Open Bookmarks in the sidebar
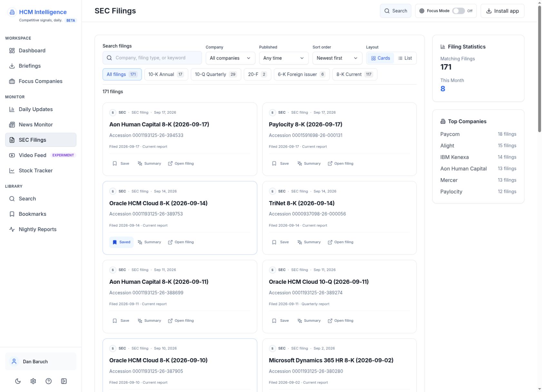 click(41, 214)
